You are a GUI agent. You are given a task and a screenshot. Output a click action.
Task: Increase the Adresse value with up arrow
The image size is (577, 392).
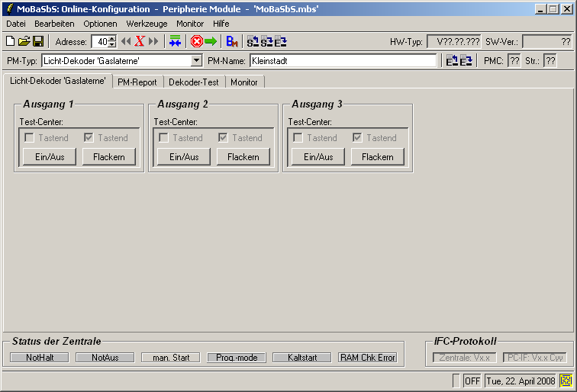click(x=112, y=38)
